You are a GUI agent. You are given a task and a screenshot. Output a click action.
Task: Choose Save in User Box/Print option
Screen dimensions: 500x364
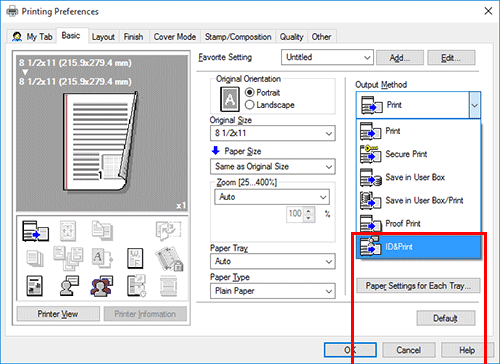coord(418,200)
